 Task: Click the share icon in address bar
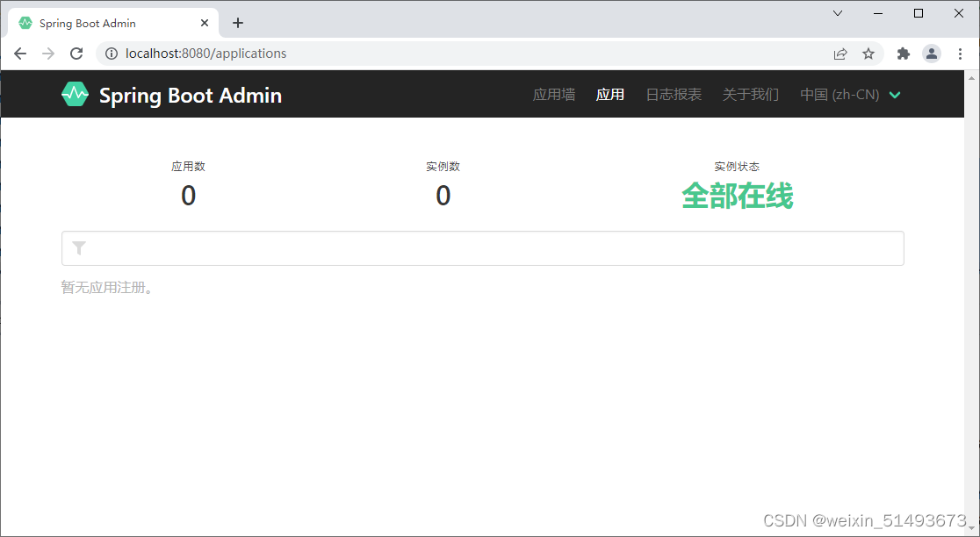(x=840, y=54)
